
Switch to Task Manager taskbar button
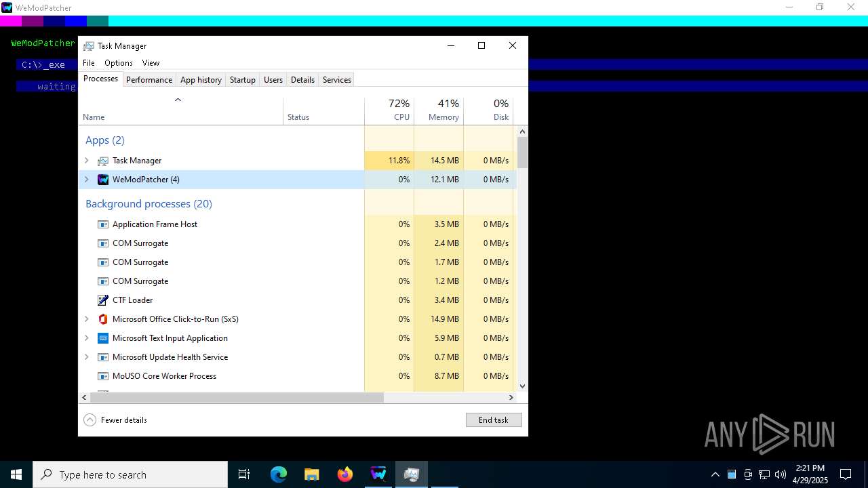412,474
